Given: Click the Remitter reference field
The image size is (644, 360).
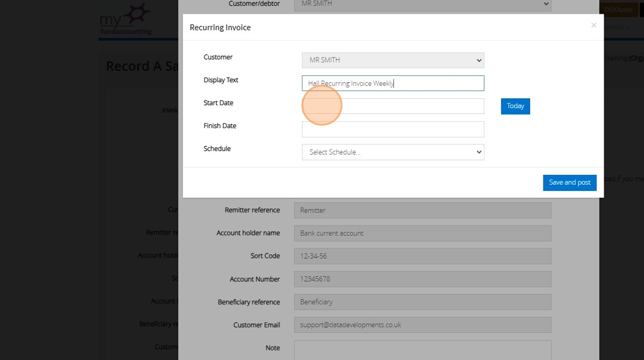Looking at the screenshot, I should point(422,210).
